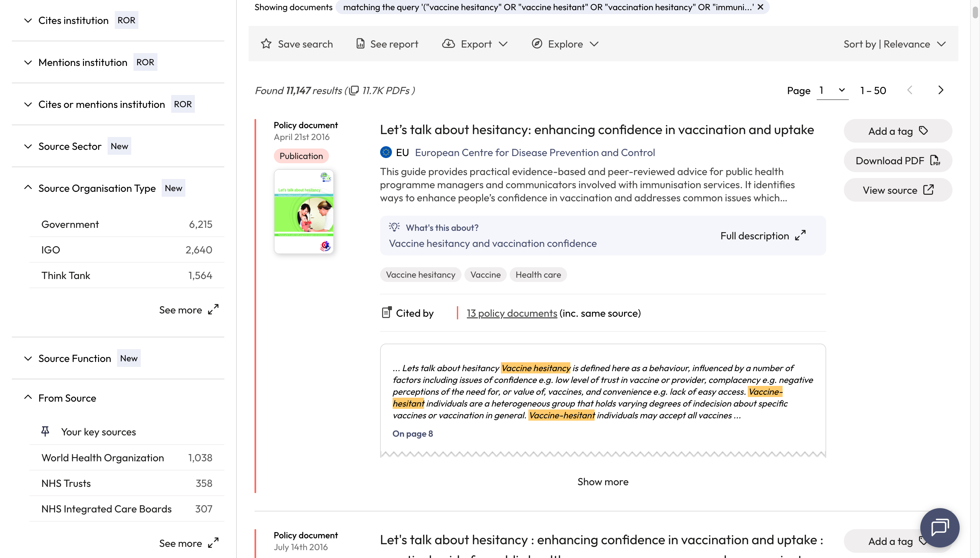Open the Page number dropdown

point(832,90)
